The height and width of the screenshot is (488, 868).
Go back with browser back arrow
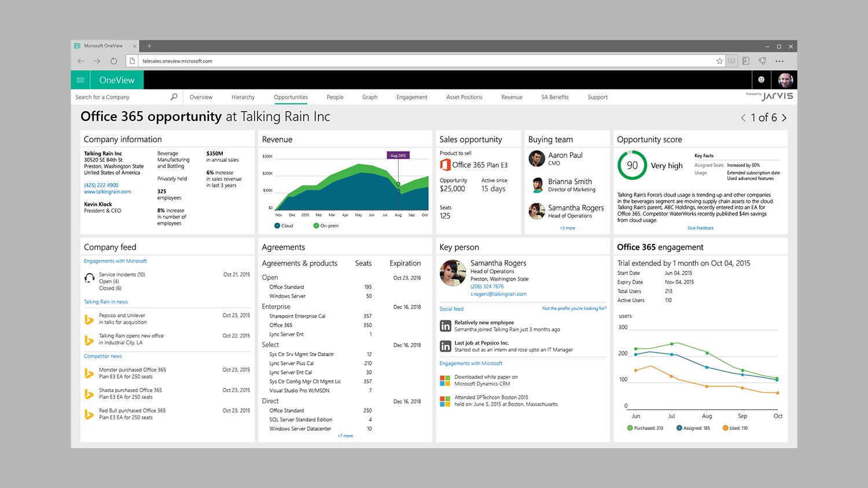pyautogui.click(x=81, y=61)
